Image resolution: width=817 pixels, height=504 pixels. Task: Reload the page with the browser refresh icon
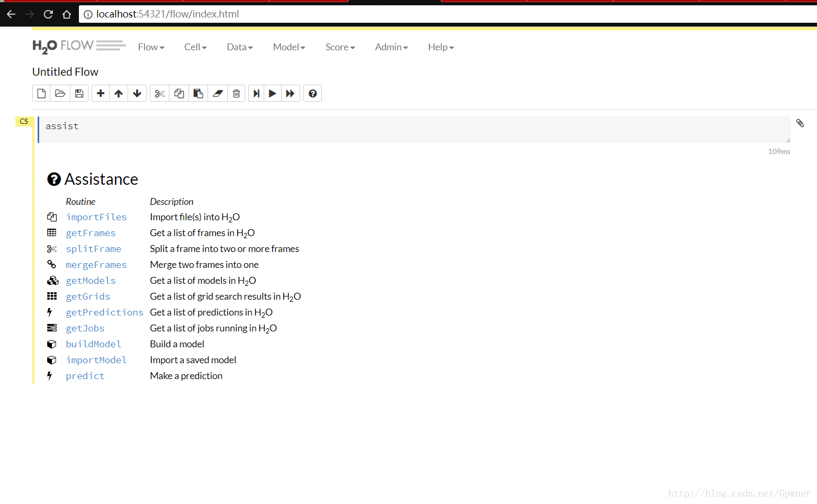pyautogui.click(x=48, y=14)
